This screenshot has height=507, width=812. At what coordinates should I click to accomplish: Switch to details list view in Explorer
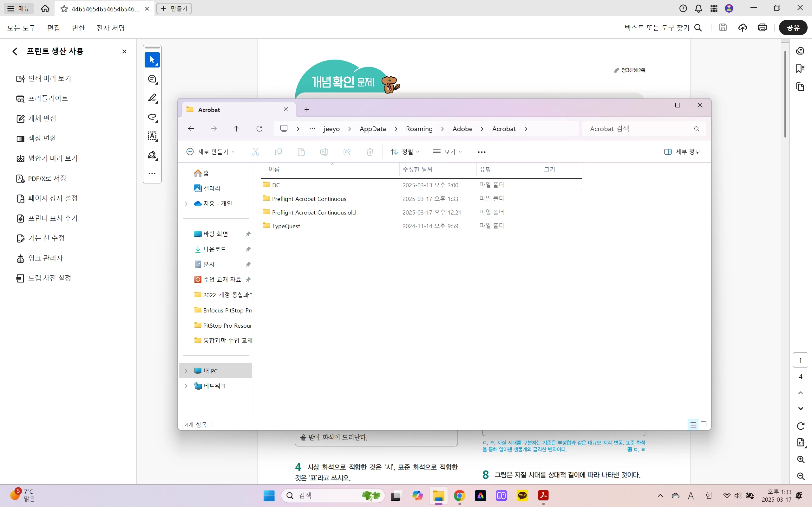(692, 424)
